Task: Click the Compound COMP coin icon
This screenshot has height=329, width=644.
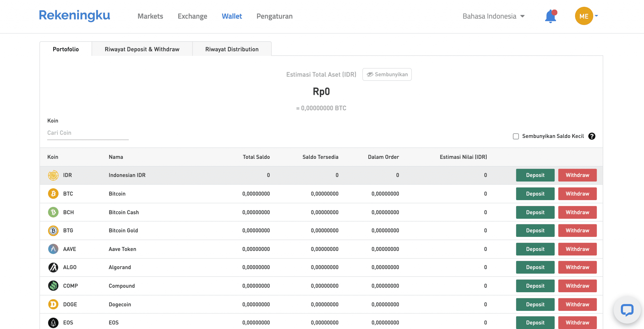Action: [53, 285]
